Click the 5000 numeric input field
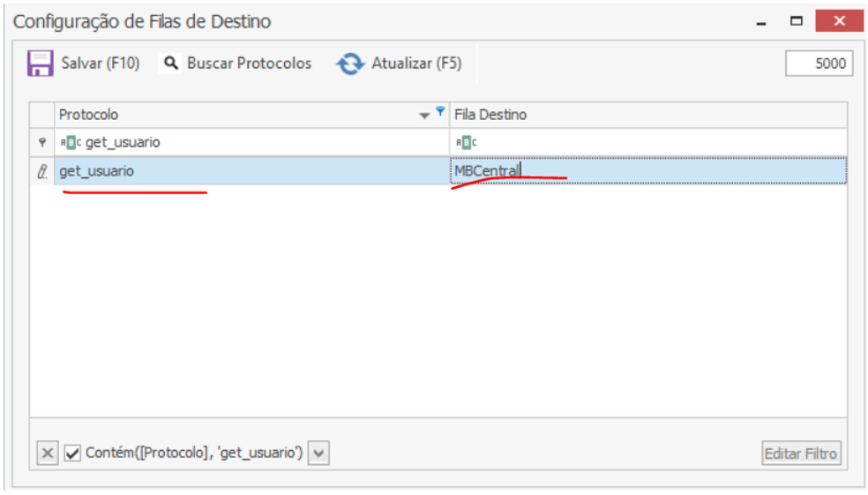The image size is (868, 495). (x=819, y=64)
